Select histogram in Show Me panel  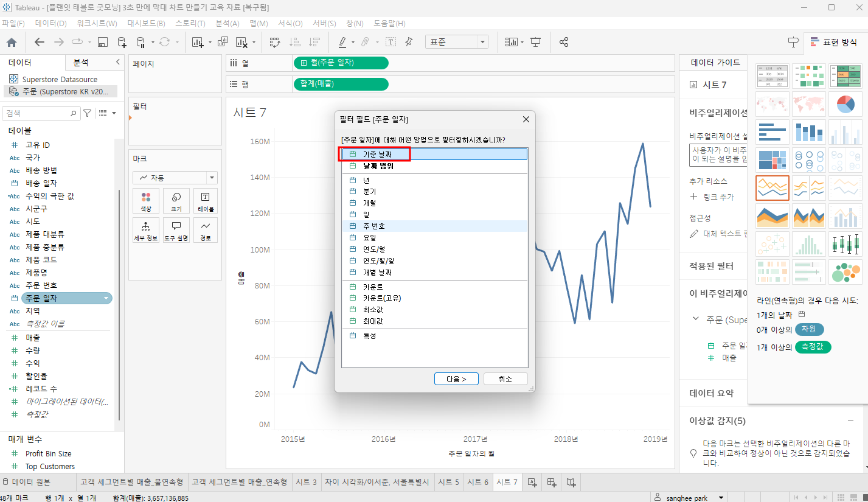point(809,244)
